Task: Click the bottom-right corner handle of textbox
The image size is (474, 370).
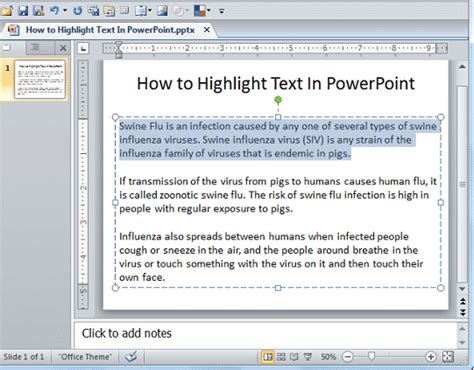Action: point(440,288)
